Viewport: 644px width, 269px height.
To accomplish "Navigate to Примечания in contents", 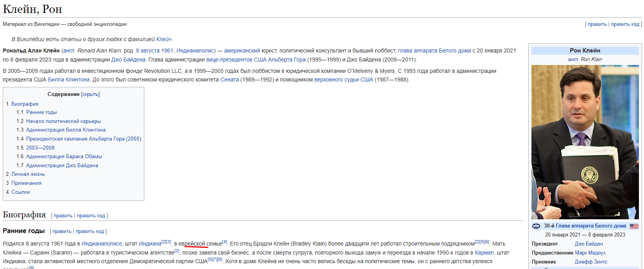I will (x=26, y=183).
